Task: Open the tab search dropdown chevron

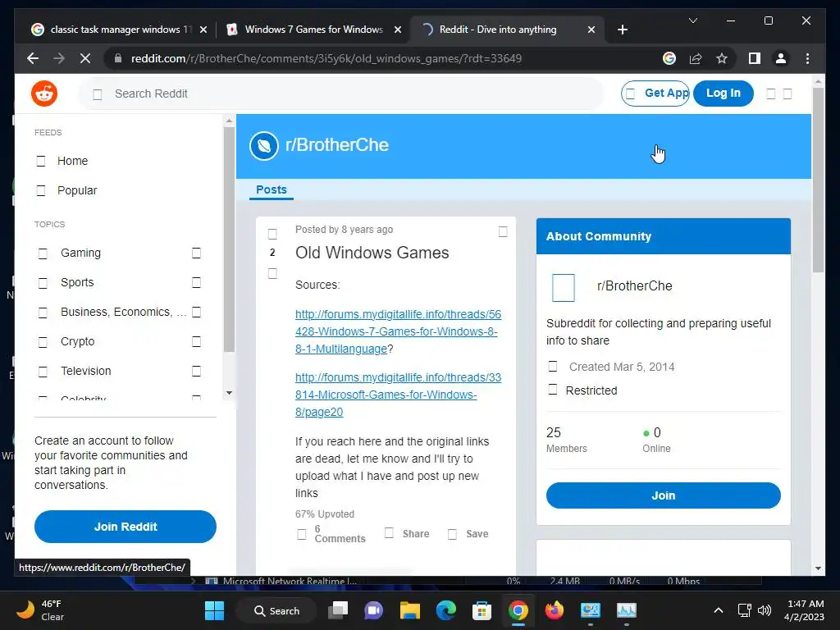Action: (x=692, y=21)
